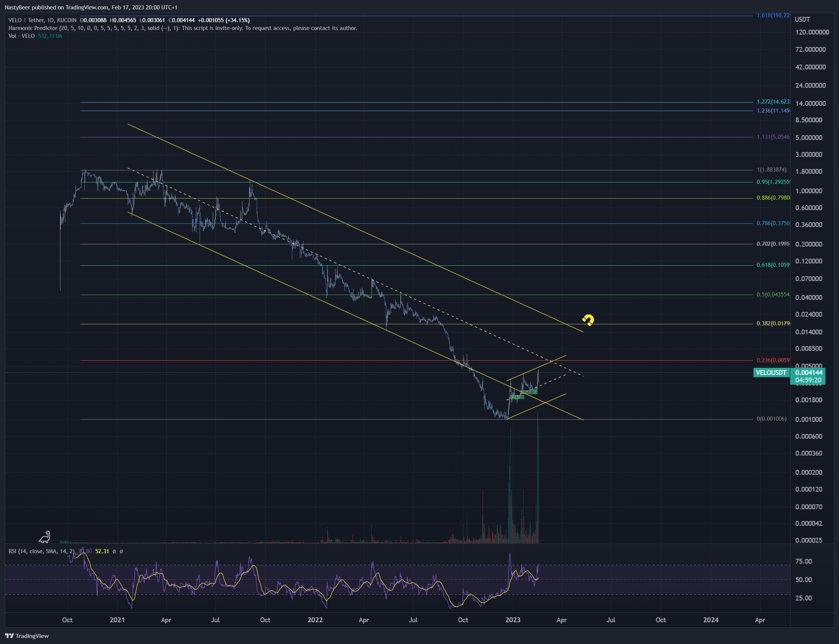Image resolution: width=839 pixels, height=644 pixels.
Task: Select the 1.272 Fibonacci level label
Action: pos(773,102)
